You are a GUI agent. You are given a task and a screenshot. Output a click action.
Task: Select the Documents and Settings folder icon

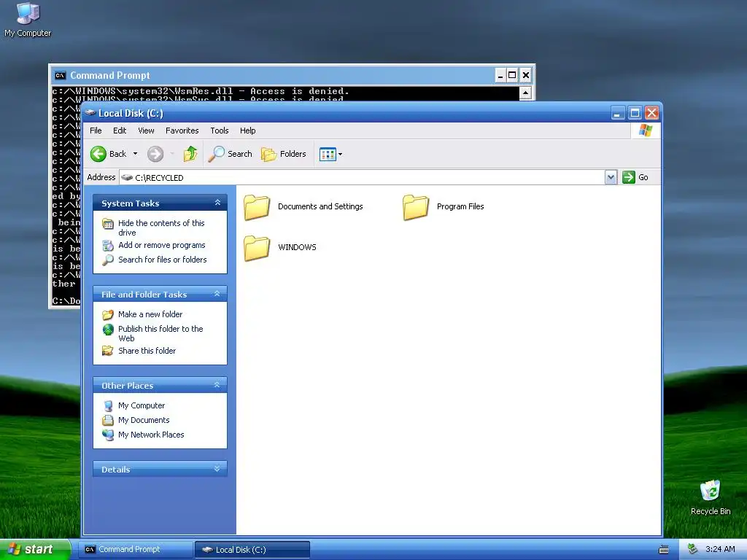click(x=258, y=207)
